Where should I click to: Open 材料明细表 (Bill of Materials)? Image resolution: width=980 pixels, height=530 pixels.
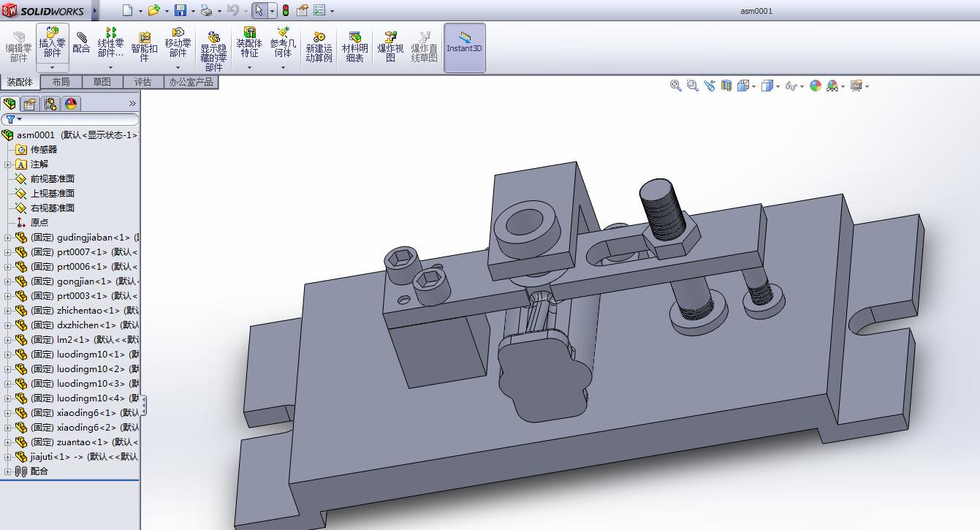point(354,45)
